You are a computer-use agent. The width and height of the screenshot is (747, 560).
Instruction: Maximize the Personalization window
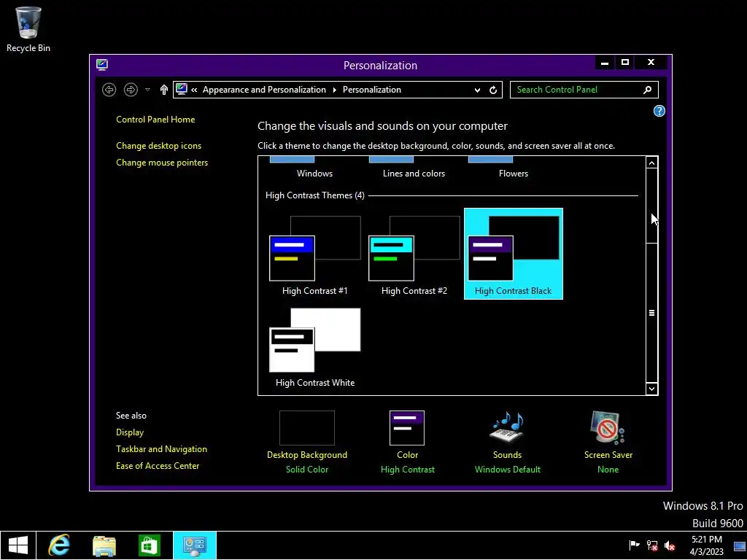coord(625,63)
